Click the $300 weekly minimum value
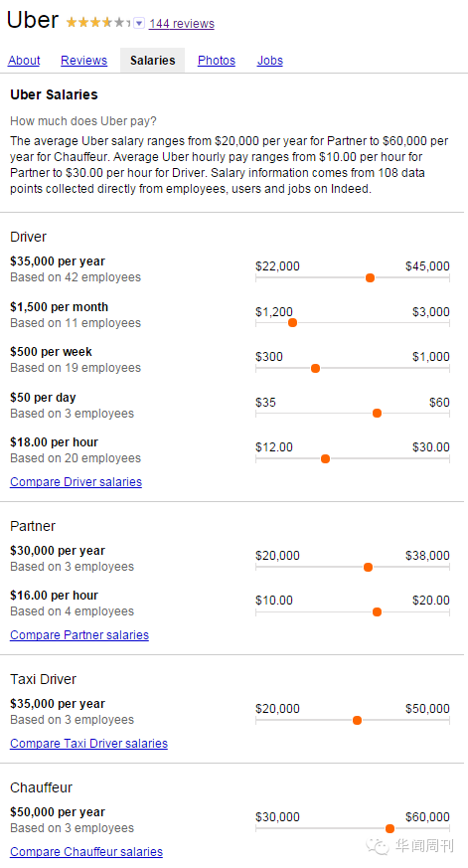This screenshot has height=868, width=468. point(269,357)
